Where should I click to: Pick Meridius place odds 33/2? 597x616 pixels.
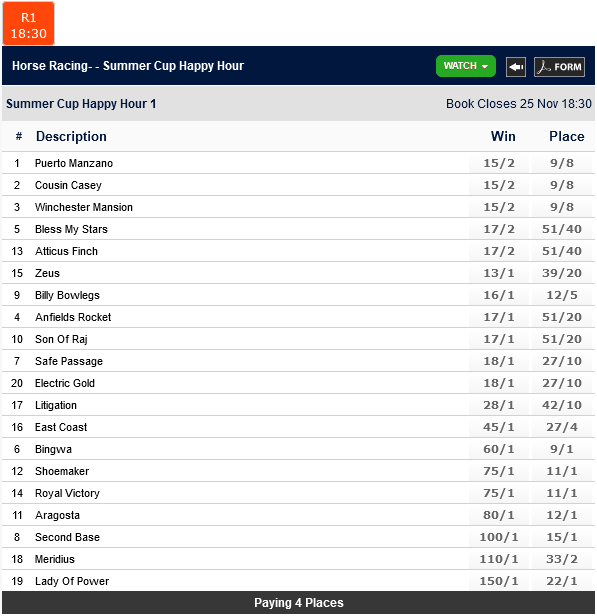coord(561,559)
